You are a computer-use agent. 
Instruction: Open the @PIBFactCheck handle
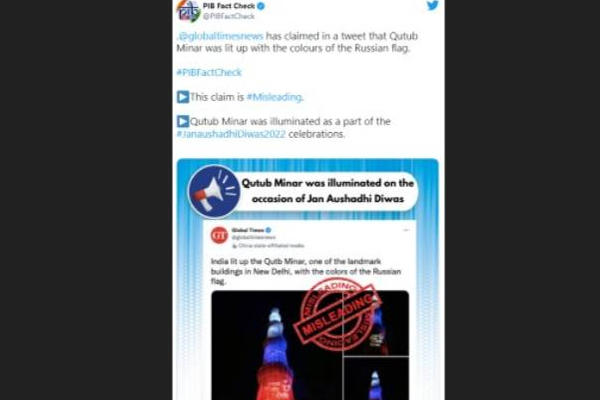228,16
